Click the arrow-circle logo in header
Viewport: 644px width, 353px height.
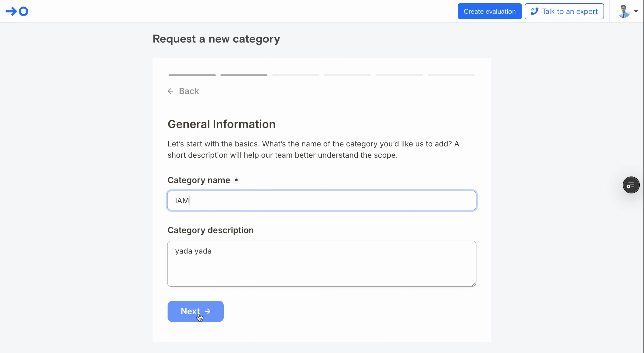tap(17, 11)
